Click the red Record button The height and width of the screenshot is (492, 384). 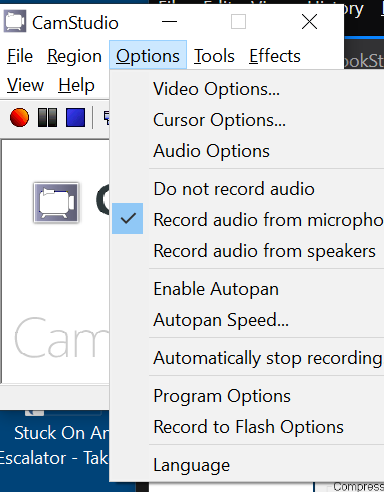click(x=19, y=117)
